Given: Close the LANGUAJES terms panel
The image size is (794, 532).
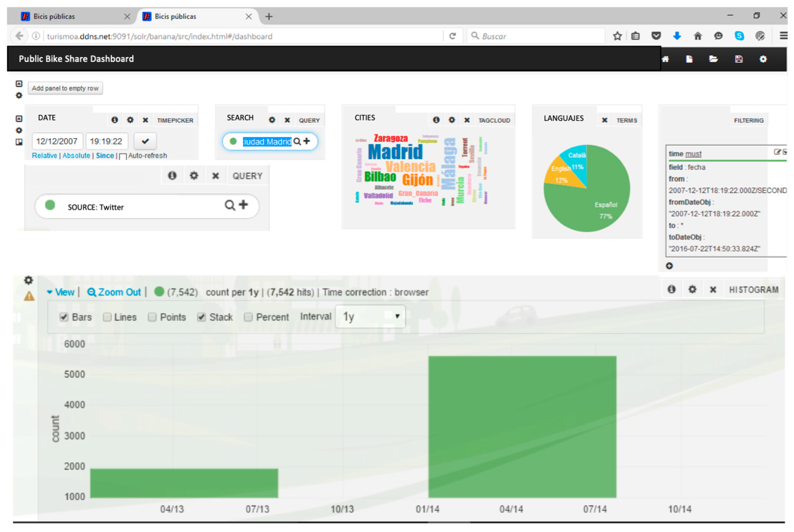Looking at the screenshot, I should pos(604,120).
